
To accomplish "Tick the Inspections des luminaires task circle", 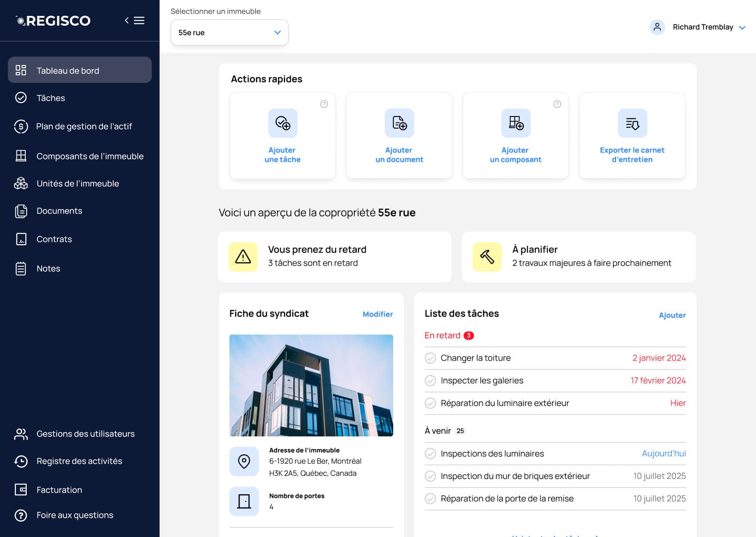I will tap(430, 454).
